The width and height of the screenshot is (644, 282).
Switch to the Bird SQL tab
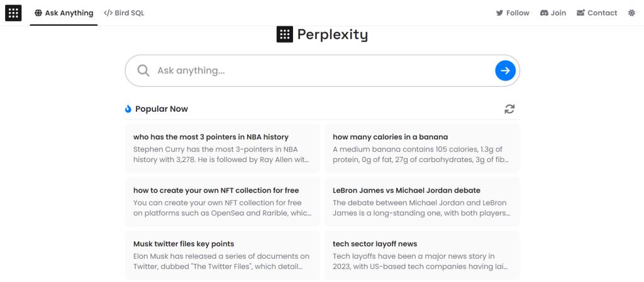click(124, 13)
